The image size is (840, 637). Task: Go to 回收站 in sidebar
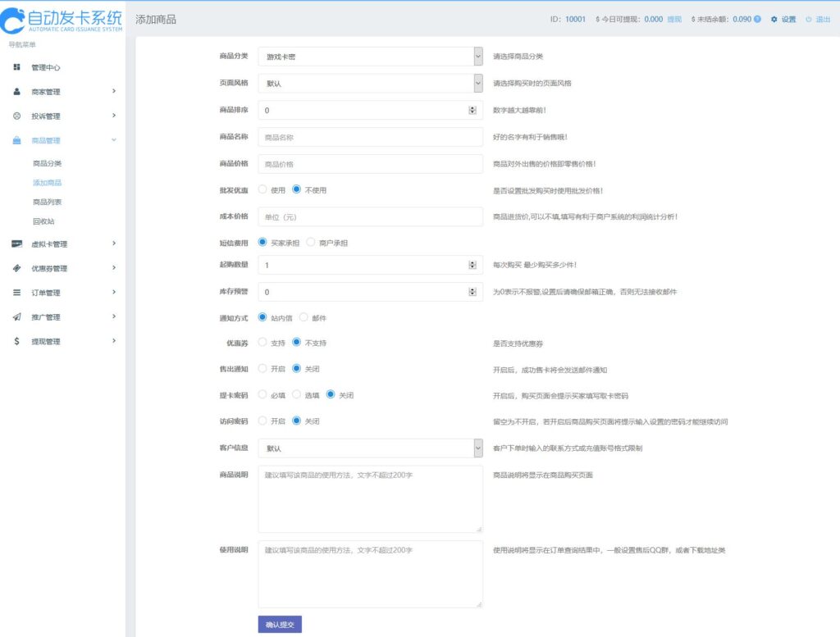[x=43, y=221]
